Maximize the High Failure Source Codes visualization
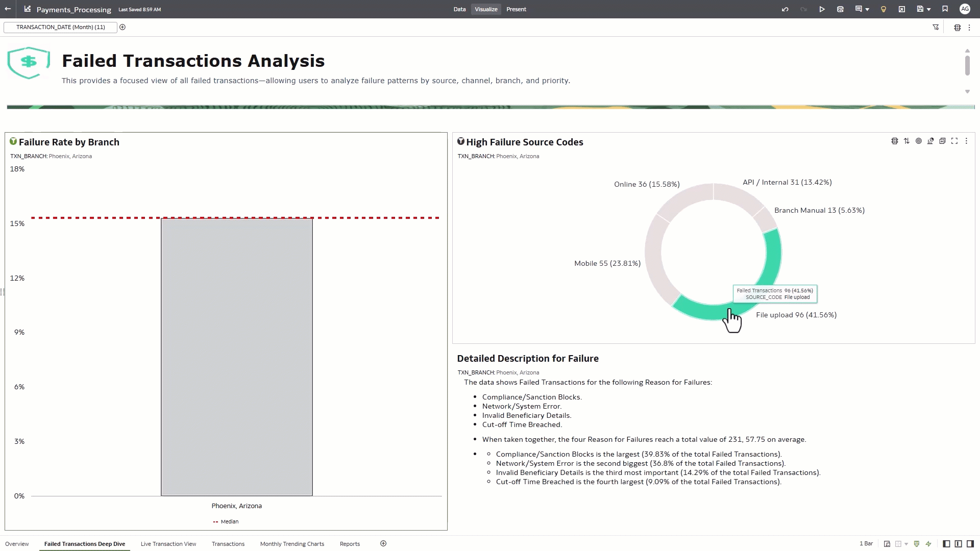 (x=954, y=141)
